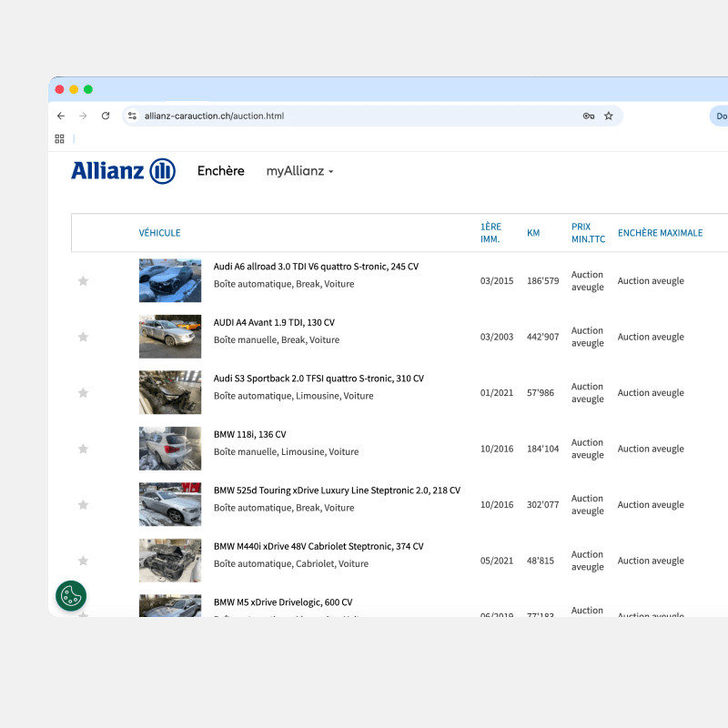Sort by ENCHÈRE MAXIMALE column header
Image resolution: width=728 pixels, height=728 pixels.
click(x=661, y=233)
